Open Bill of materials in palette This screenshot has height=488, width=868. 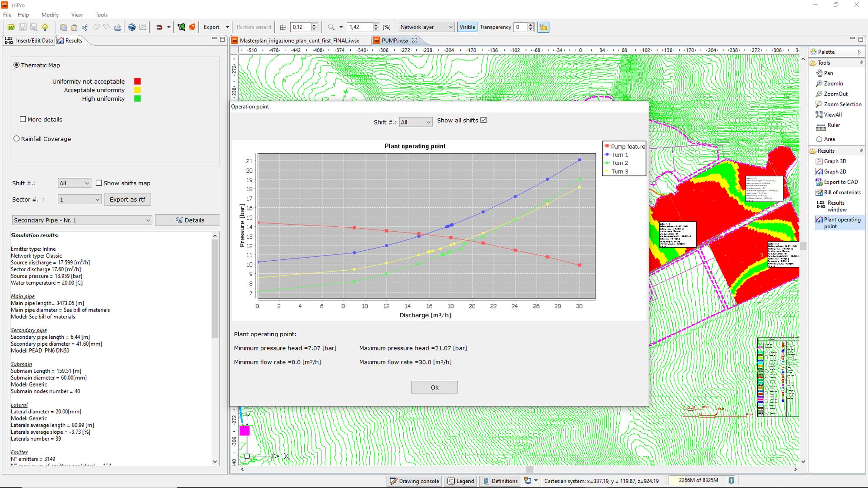(842, 192)
